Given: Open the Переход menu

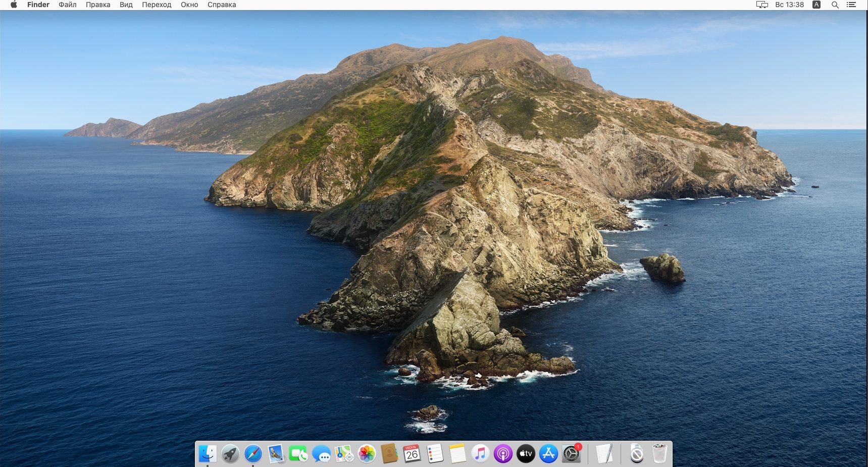Looking at the screenshot, I should pyautogui.click(x=157, y=5).
